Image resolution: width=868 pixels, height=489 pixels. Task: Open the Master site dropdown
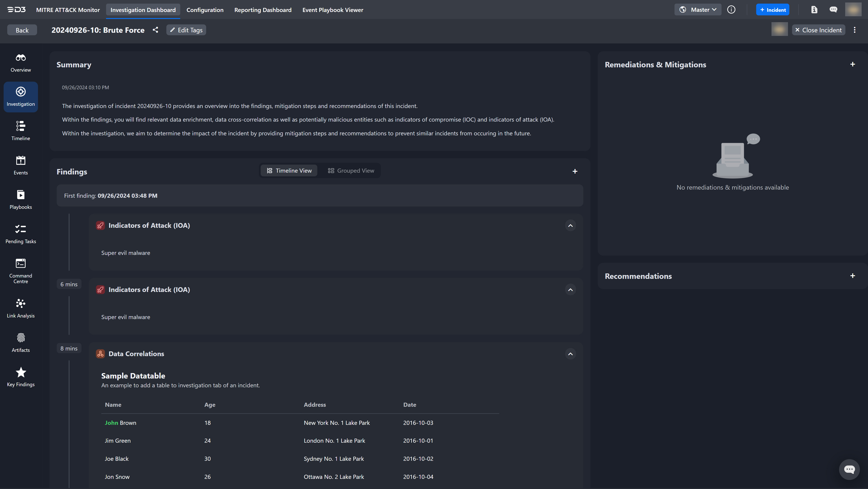[698, 10]
